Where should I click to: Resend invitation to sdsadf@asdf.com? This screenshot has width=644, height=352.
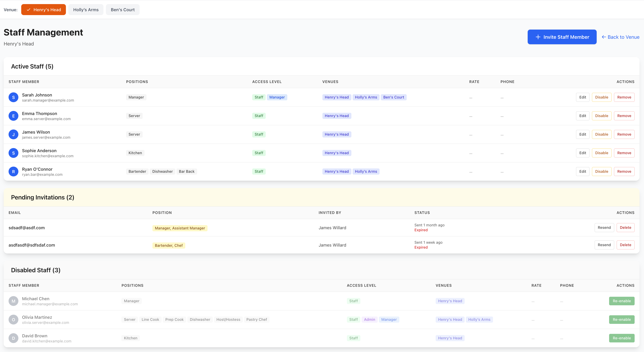point(604,228)
